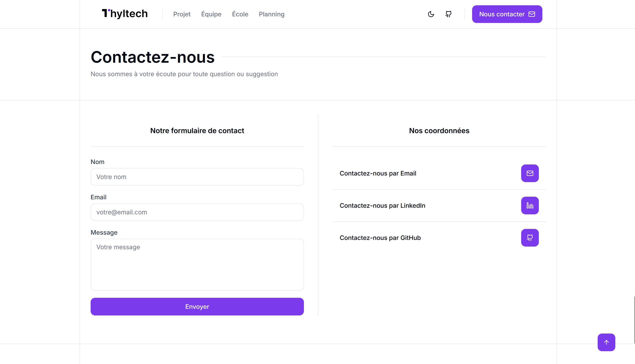Image resolution: width=635 pixels, height=364 pixels.
Task: Focus the Nom input field
Action: click(x=197, y=177)
